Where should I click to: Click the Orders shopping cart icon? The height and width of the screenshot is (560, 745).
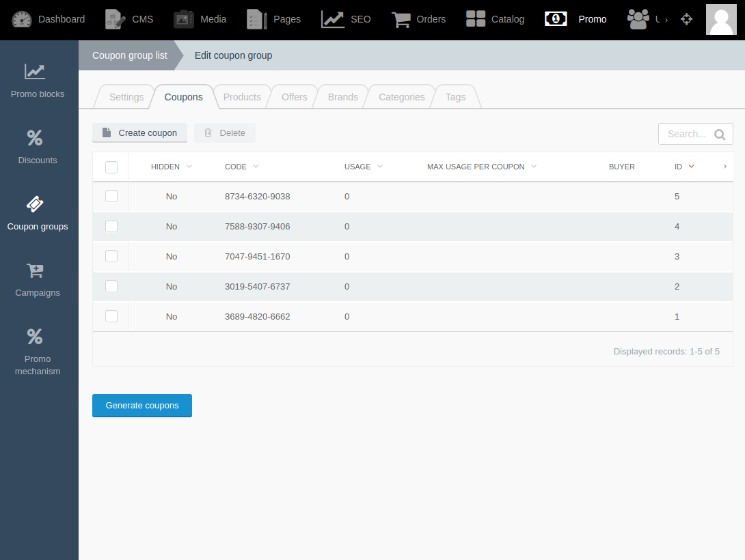401,19
